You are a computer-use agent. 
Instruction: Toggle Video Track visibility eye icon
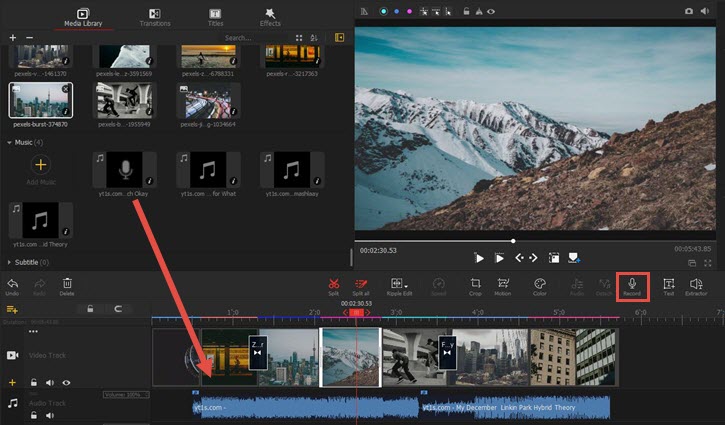pyautogui.click(x=66, y=382)
